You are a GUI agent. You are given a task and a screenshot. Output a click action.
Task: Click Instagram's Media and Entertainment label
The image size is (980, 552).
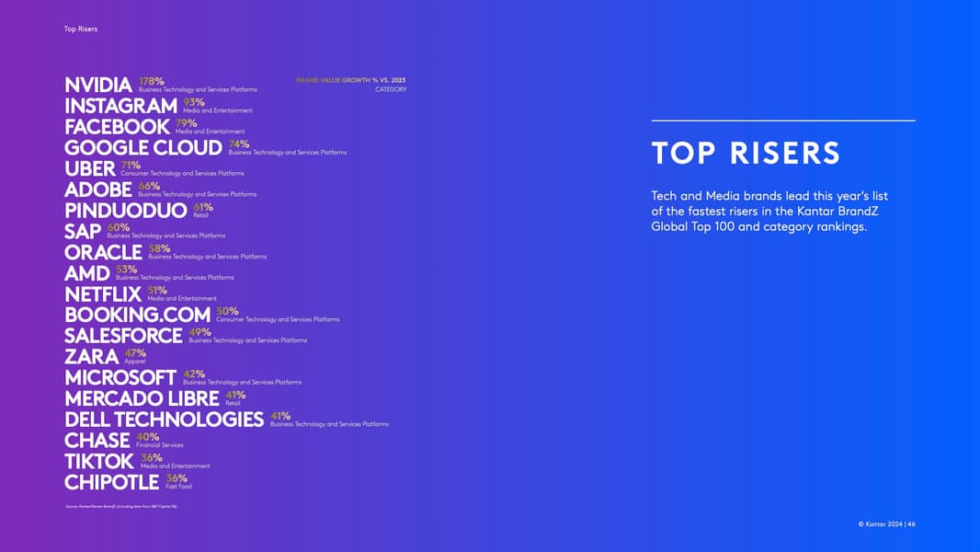click(218, 110)
